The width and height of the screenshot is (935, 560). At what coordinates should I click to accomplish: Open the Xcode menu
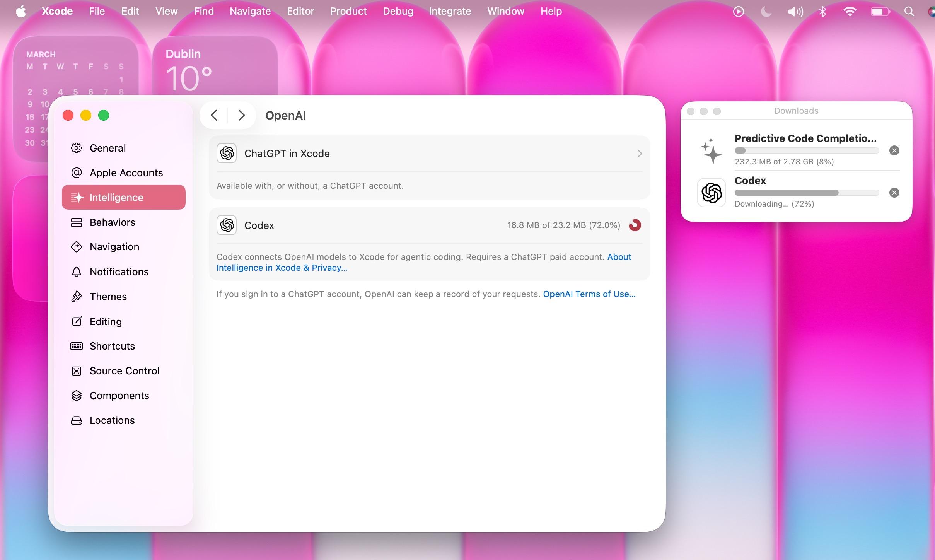pos(57,11)
